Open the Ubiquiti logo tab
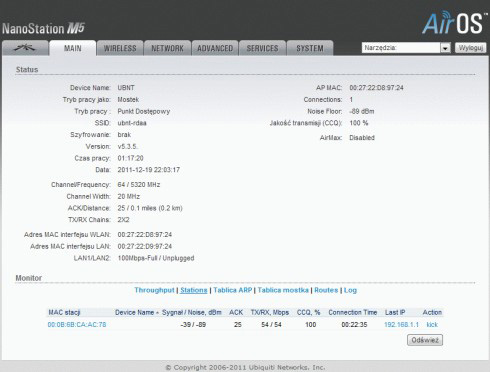The image size is (490, 372). (25, 48)
